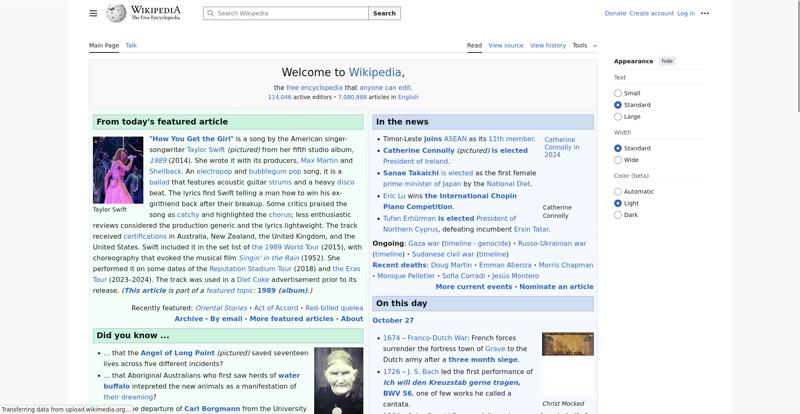Open the Taylor Swift featured article photo
Image resolution: width=800 pixels, height=414 pixels.
[x=118, y=169]
